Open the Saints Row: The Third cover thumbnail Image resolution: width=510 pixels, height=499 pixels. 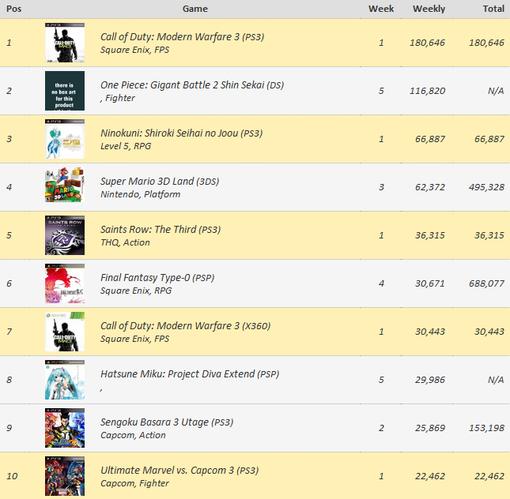click(x=65, y=235)
